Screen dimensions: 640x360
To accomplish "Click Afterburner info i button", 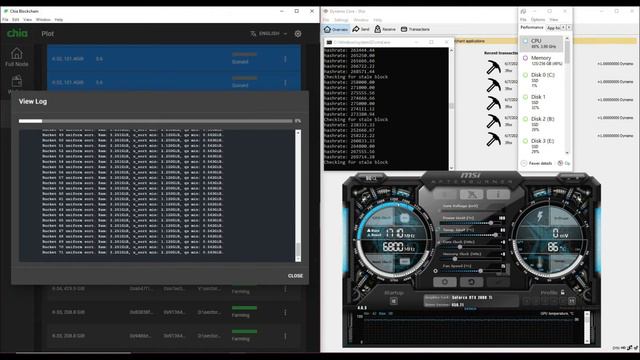I will point(498,195).
